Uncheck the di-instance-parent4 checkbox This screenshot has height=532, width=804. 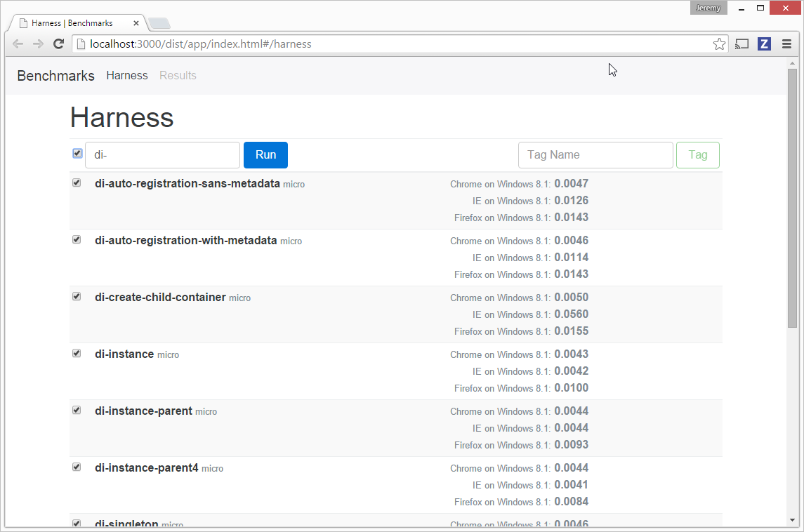click(x=77, y=467)
